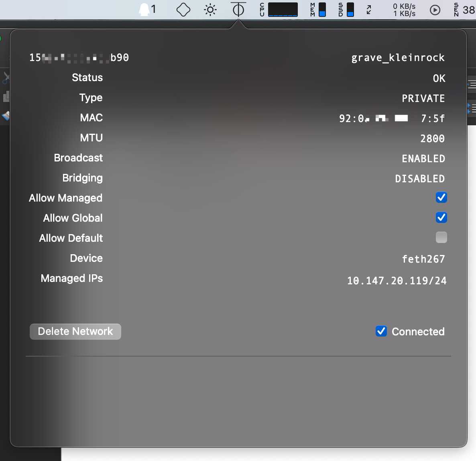Open the MEM memory usage indicator
Screen dimensions: 476x461
pos(318,10)
